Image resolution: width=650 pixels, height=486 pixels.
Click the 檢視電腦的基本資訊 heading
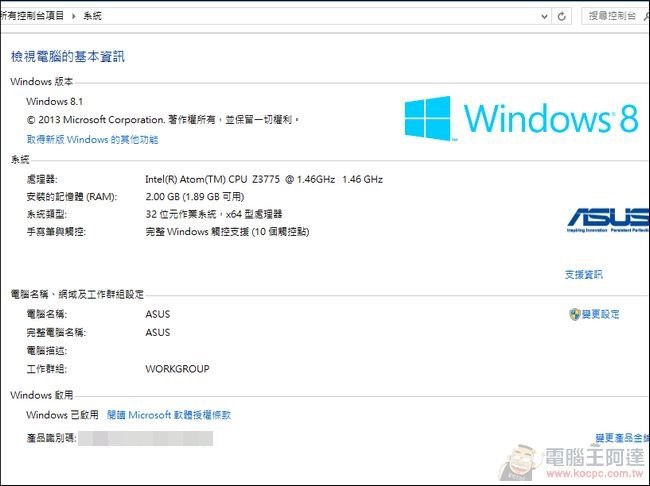point(68,56)
